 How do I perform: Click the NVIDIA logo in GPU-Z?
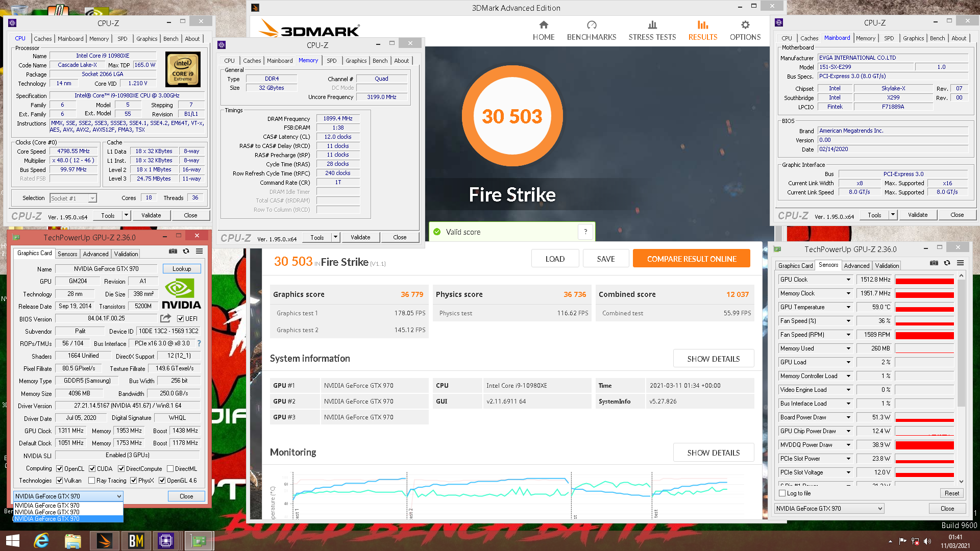(x=181, y=294)
